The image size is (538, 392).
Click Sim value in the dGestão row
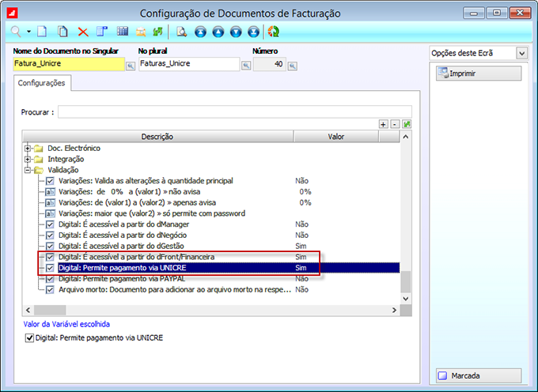(x=301, y=247)
